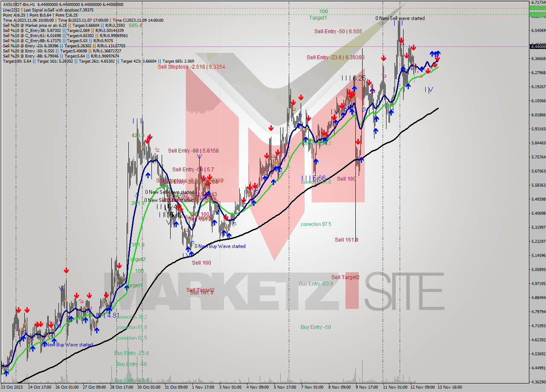Click the 4.36290 price axis label
The width and height of the screenshot is (546, 392).
pos(538,382)
